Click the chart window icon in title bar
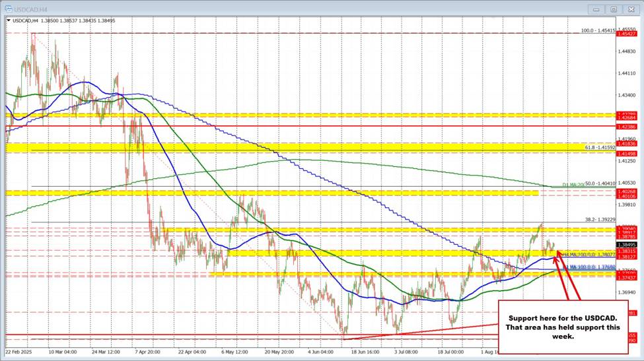This screenshot has height=361, width=644. (8, 9)
